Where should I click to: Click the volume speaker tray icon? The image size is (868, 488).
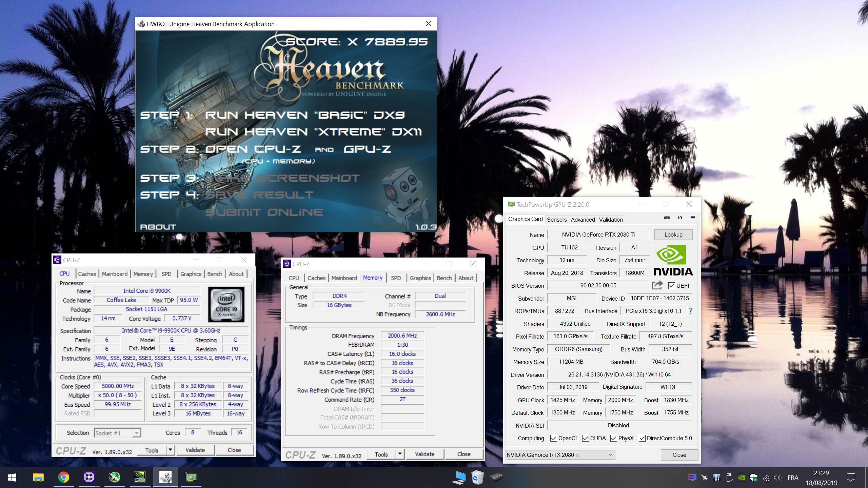(778, 478)
